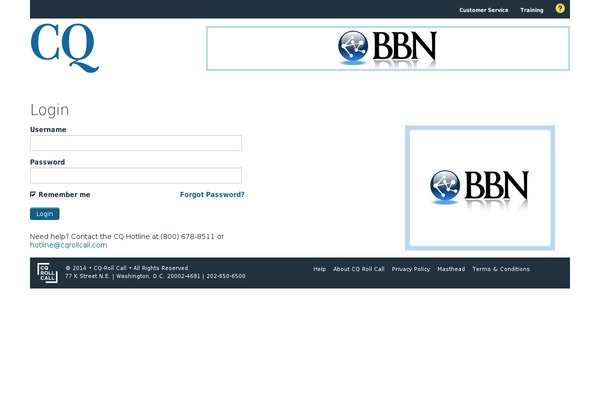
Task: Click the CQ logo
Action: (65, 48)
